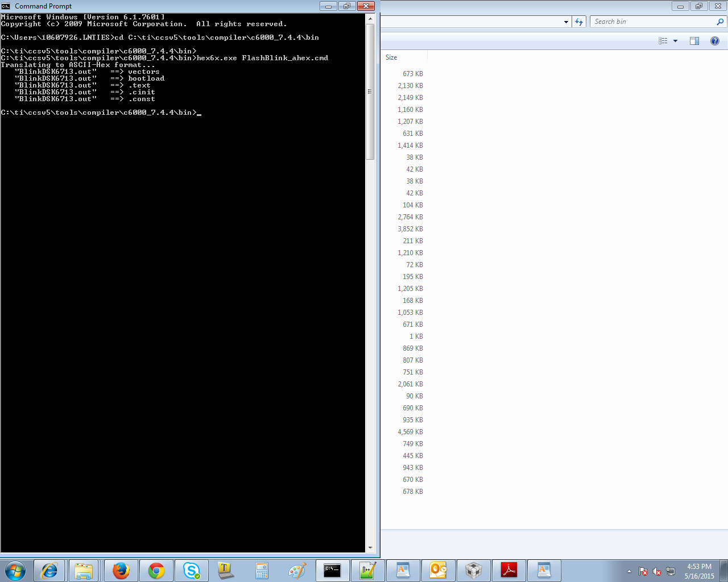Click the network tray icon
This screenshot has height=582, width=728.
point(671,571)
